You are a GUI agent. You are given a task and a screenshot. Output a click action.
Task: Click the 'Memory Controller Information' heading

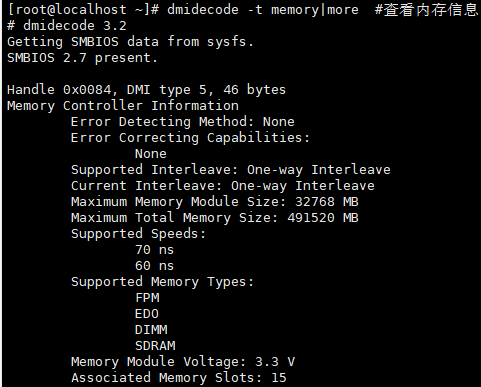tap(123, 106)
